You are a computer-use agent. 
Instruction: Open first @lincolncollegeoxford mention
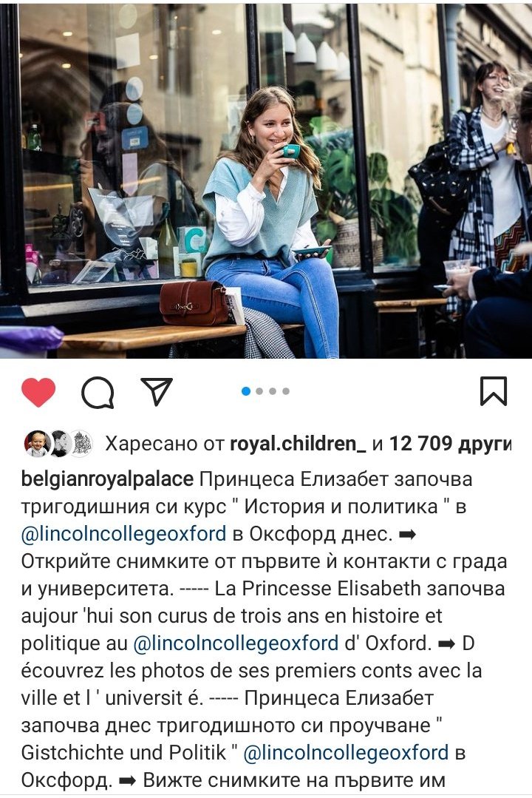(x=123, y=534)
